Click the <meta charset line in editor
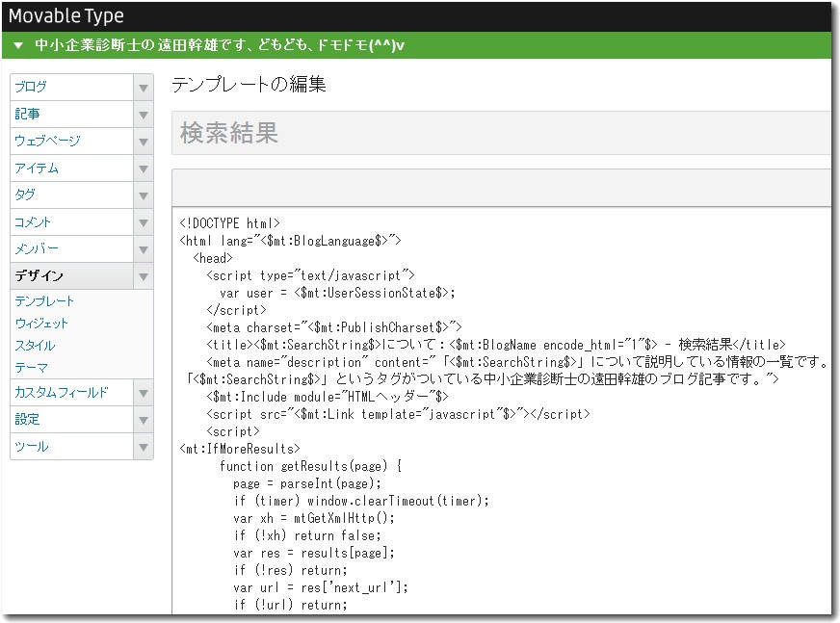The width and height of the screenshot is (840, 623). coord(333,327)
